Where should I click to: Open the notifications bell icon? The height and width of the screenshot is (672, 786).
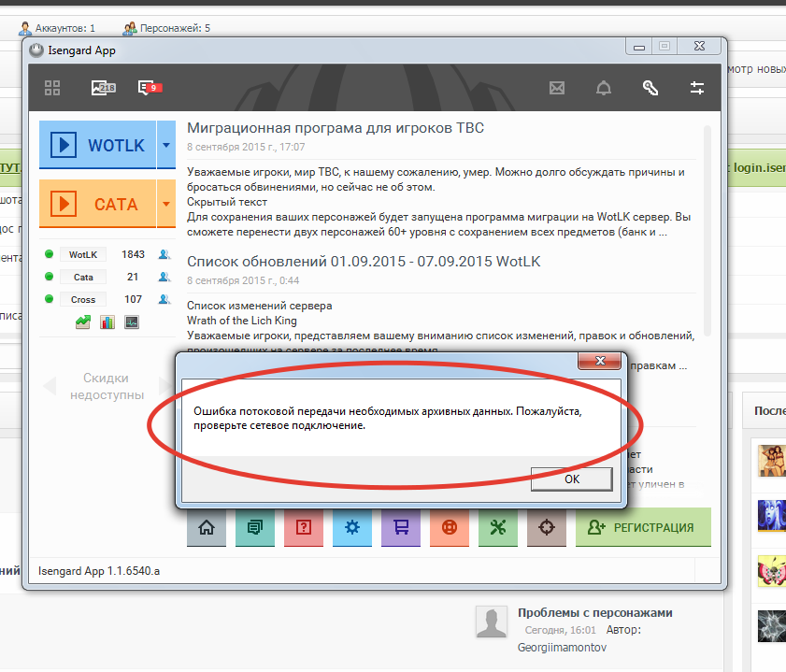pyautogui.click(x=604, y=88)
